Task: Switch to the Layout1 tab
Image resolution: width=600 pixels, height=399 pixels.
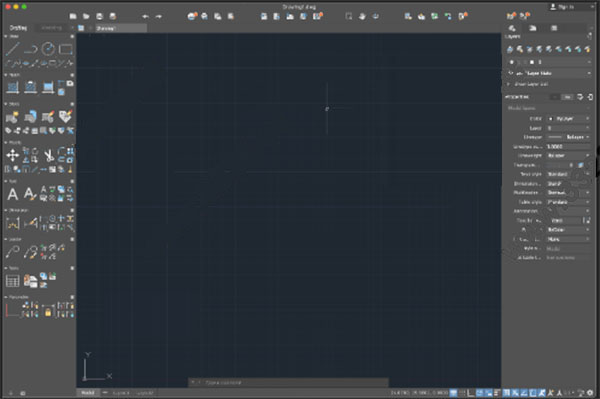Action: click(121, 392)
